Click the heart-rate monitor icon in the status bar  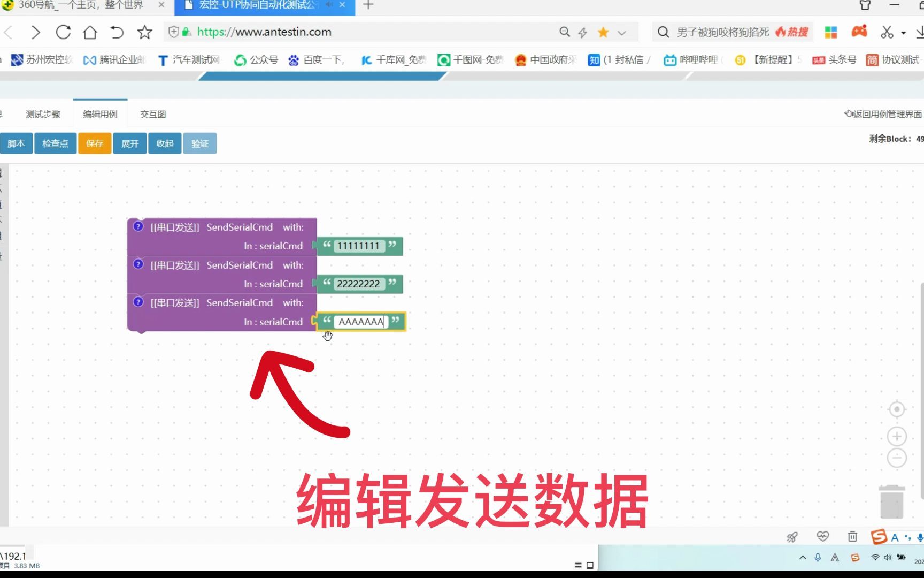click(822, 537)
